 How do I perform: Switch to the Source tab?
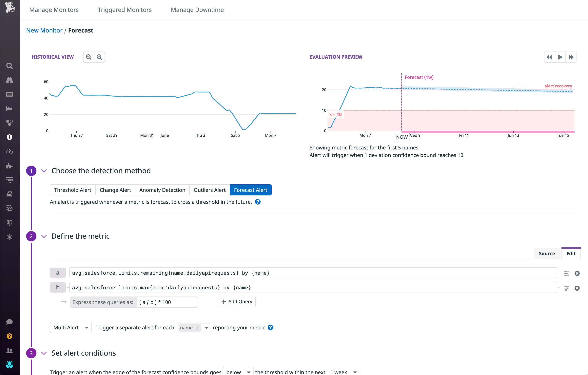point(547,254)
